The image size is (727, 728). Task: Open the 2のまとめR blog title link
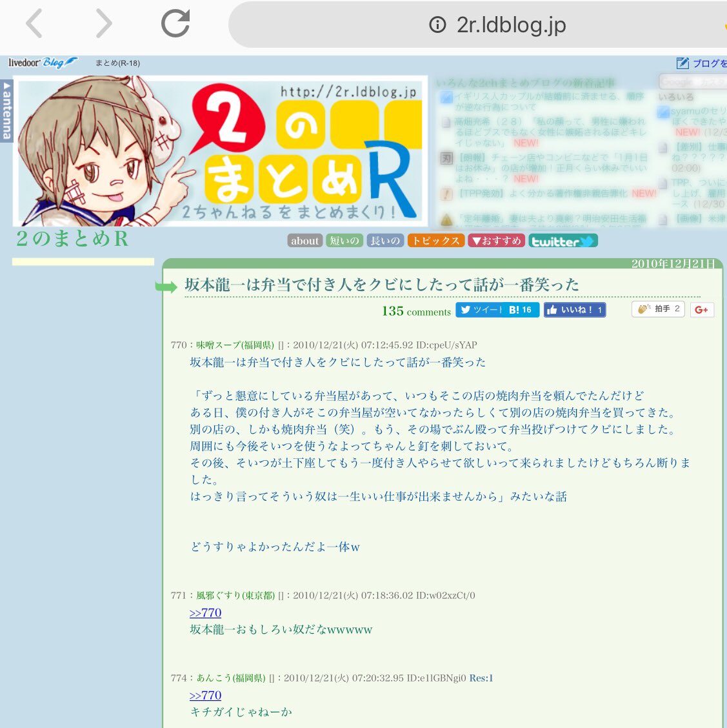pyautogui.click(x=72, y=239)
